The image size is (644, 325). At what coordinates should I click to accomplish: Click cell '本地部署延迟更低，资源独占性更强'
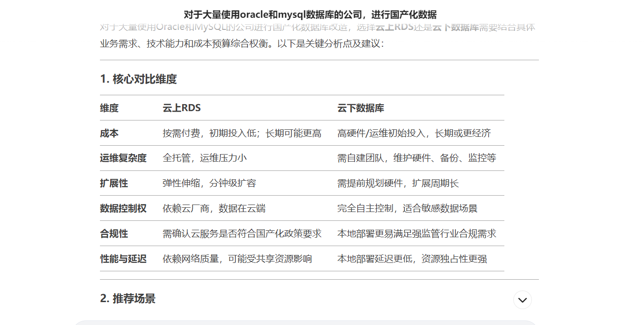(412, 259)
